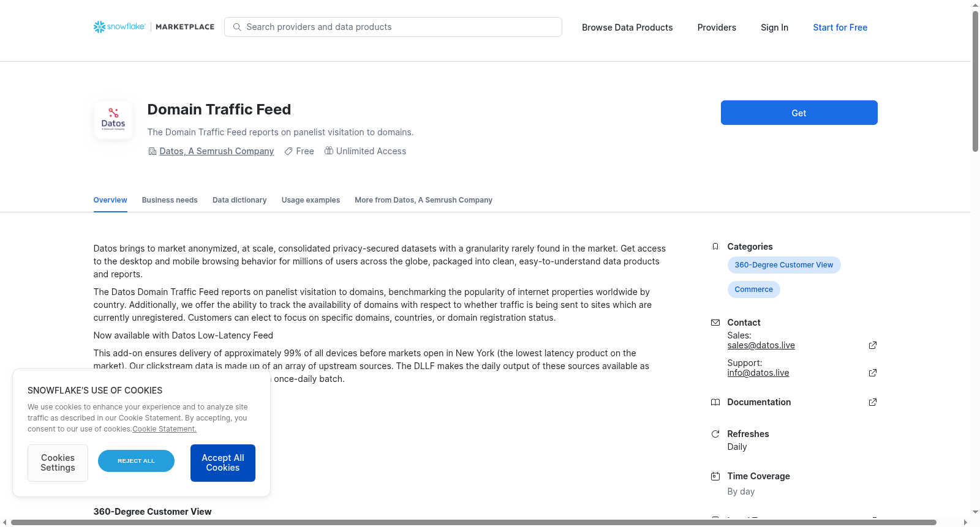The width and height of the screenshot is (980, 527).
Task: Click the Documentation book icon
Action: pyautogui.click(x=715, y=402)
